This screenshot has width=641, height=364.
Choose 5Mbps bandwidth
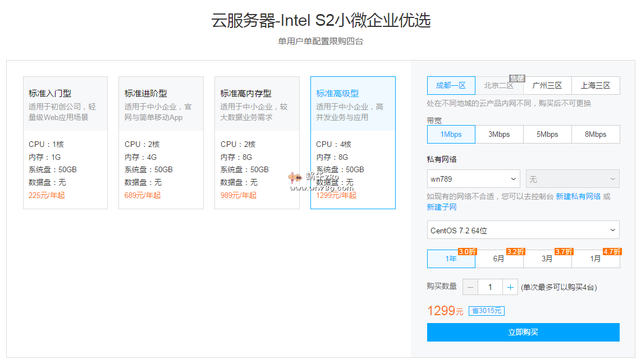pyautogui.click(x=547, y=135)
